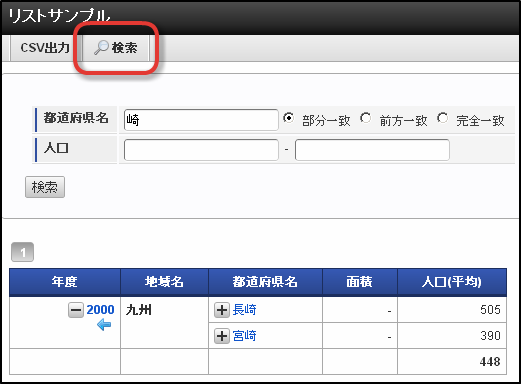The width and height of the screenshot is (521, 384).
Task: Open the 長崎 prefecture link
Action: click(244, 310)
